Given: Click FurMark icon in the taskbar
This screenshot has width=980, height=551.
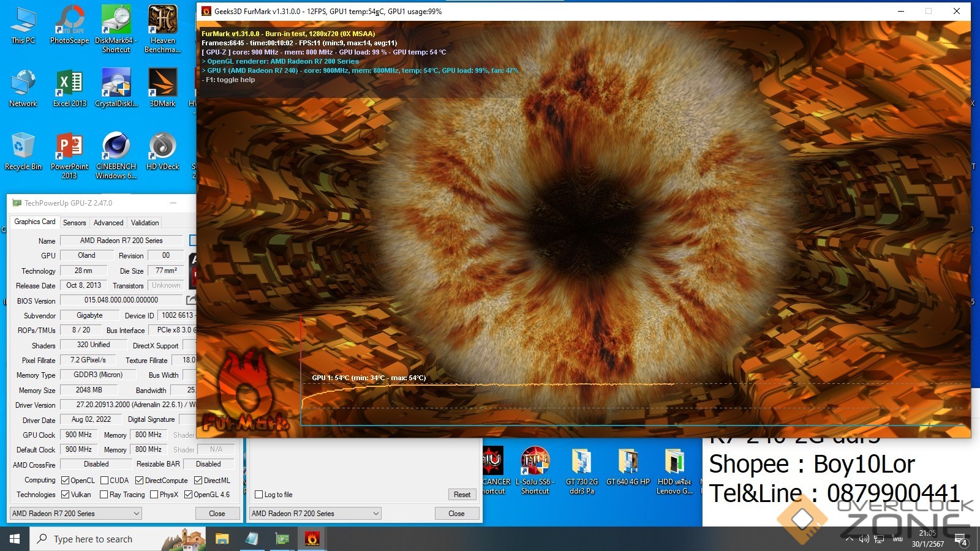Looking at the screenshot, I should [312, 539].
